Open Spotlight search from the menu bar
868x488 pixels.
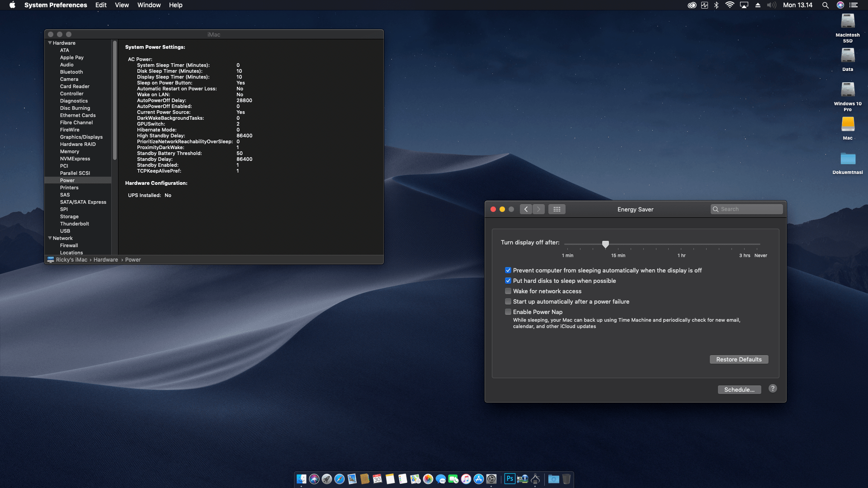pos(826,5)
